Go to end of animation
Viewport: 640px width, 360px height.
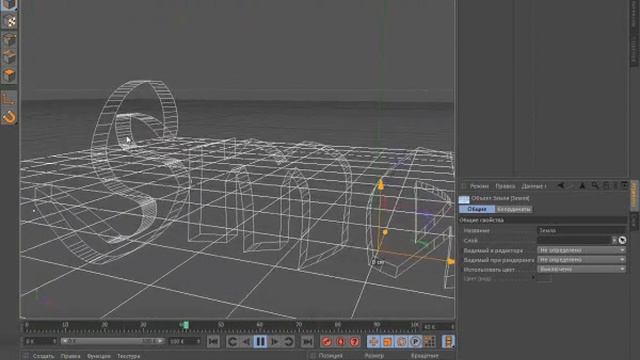tap(307, 341)
